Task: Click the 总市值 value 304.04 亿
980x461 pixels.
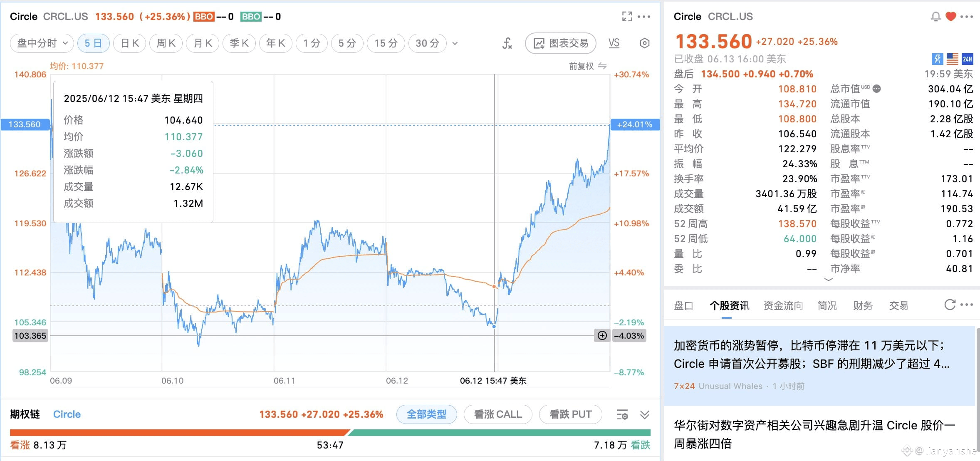Action: click(x=950, y=89)
